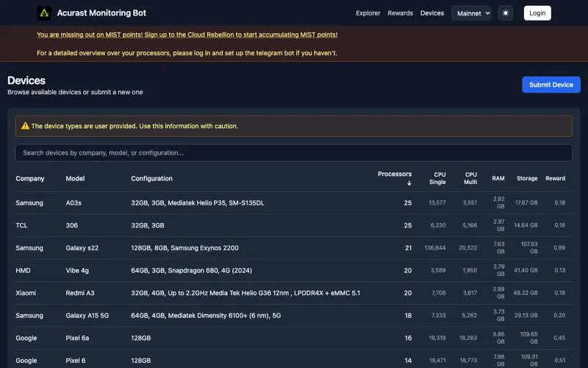Click the Acurast logo icon
This screenshot has width=588, height=368.
tap(44, 13)
